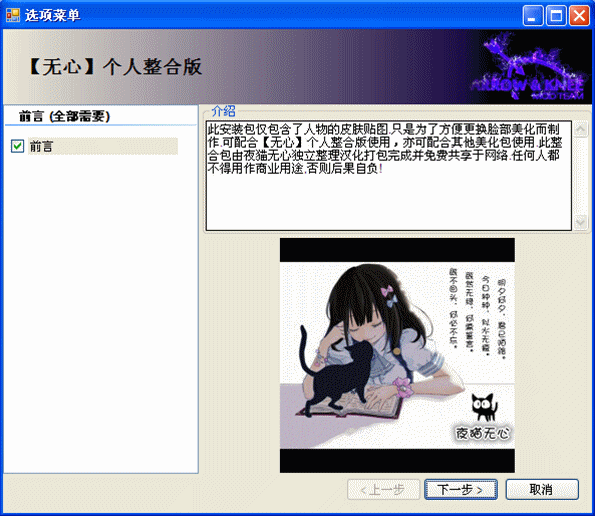Click the 下一步 > button

coord(461,489)
